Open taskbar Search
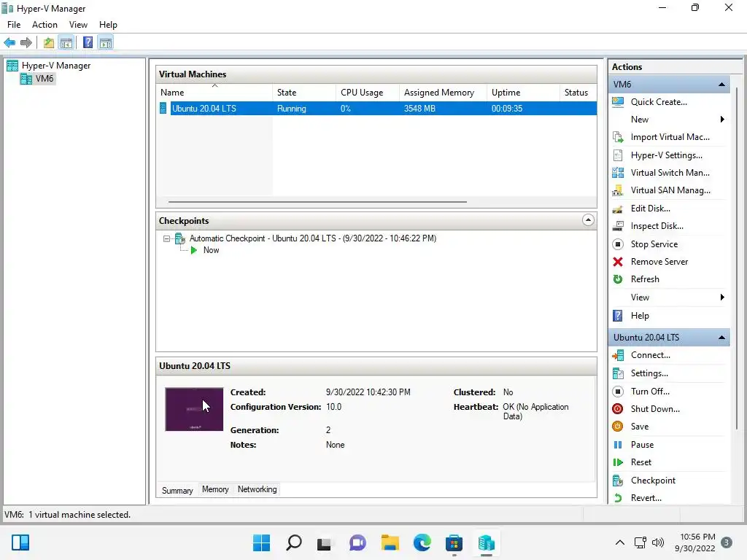 293,542
